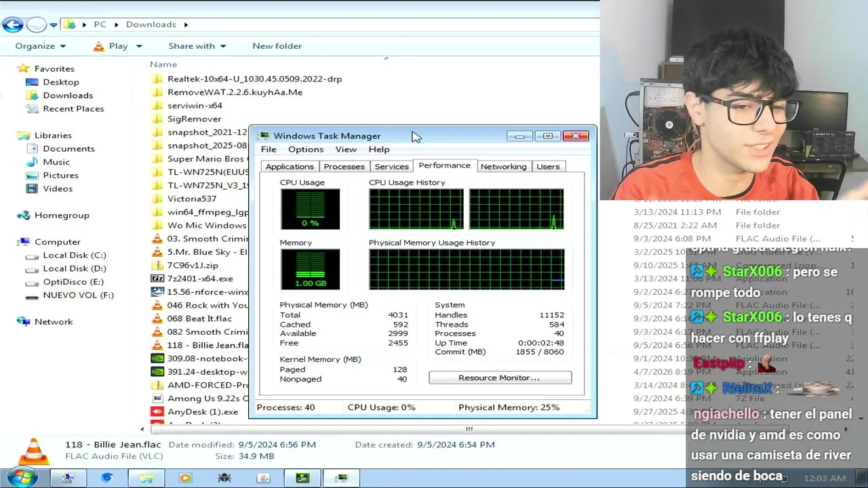The width and height of the screenshot is (868, 488).
Task: Select the serviwin-x64 folder row
Action: click(195, 106)
